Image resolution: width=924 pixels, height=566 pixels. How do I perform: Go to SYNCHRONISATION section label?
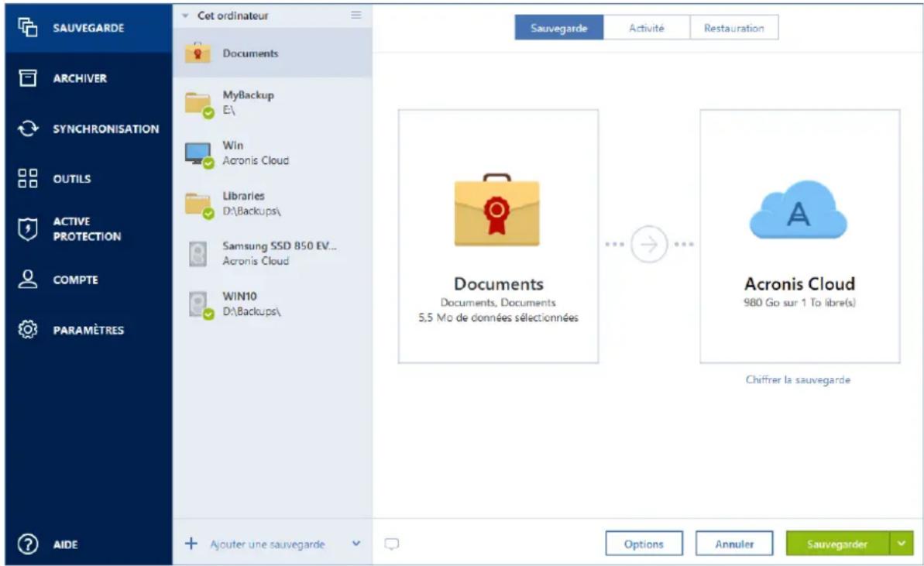[106, 129]
